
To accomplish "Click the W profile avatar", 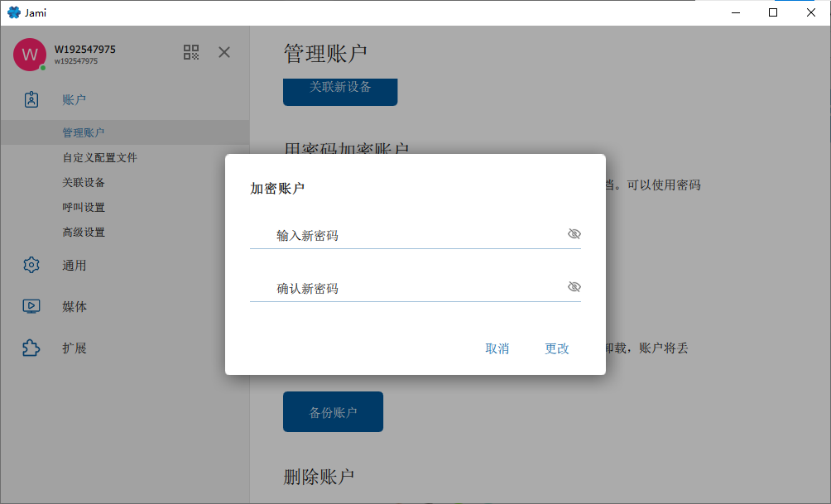I will [30, 54].
